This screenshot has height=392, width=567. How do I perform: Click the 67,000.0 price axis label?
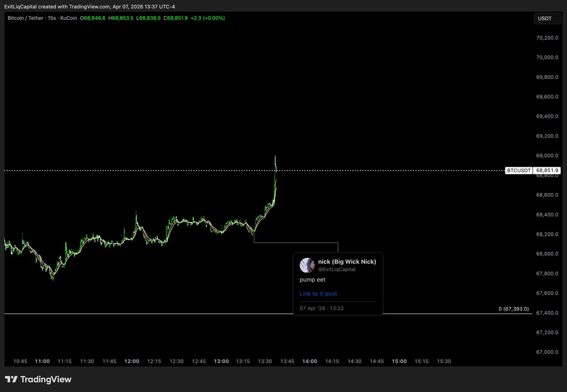click(547, 352)
